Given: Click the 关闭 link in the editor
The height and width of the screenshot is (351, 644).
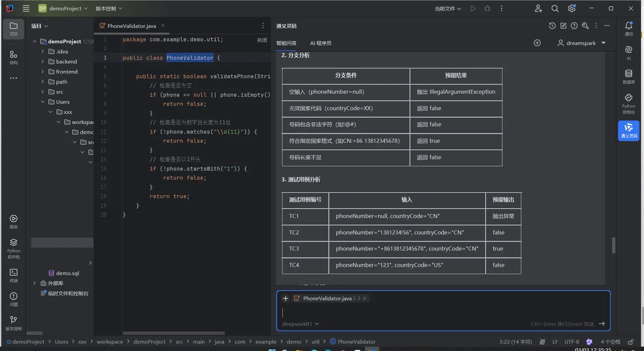Looking at the screenshot, I should click(x=262, y=40).
